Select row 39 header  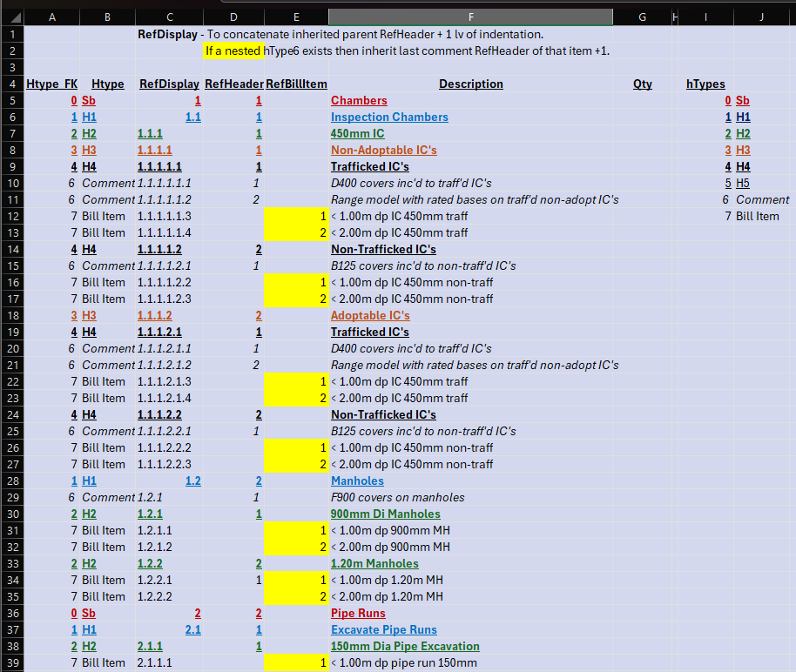[x=13, y=663]
